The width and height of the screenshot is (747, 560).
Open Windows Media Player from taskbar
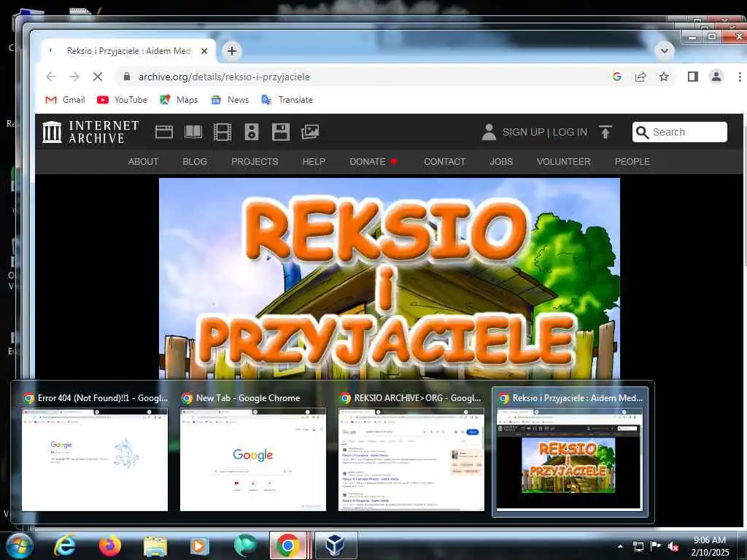coord(200,546)
